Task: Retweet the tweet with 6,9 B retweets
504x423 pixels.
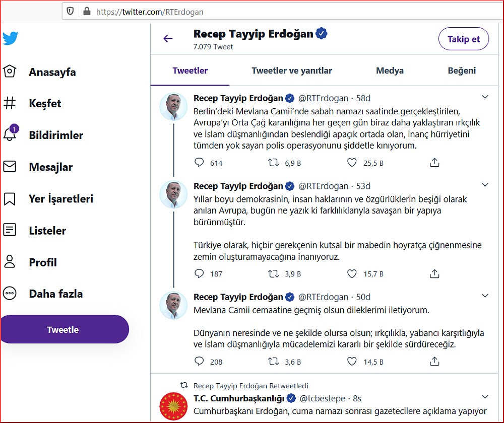Action: click(274, 163)
